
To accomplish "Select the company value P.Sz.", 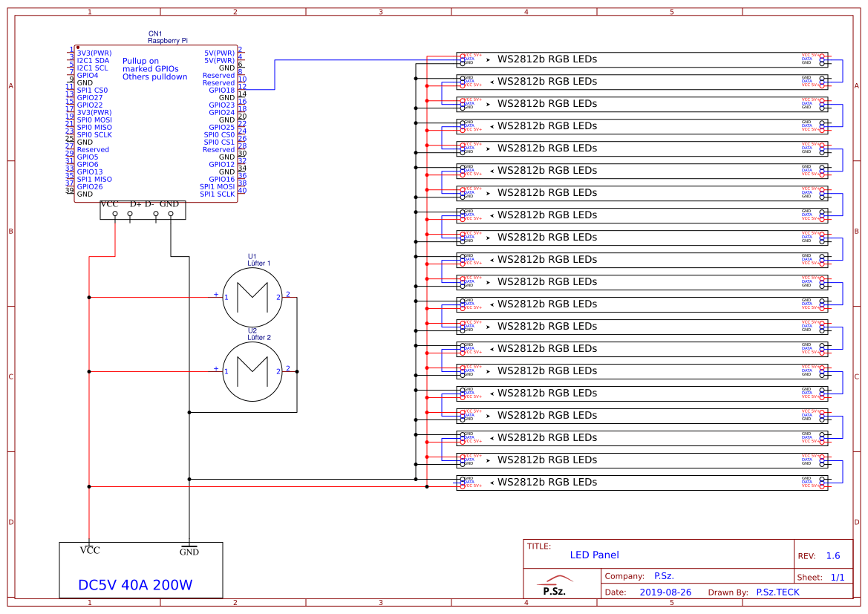I will tap(664, 576).
